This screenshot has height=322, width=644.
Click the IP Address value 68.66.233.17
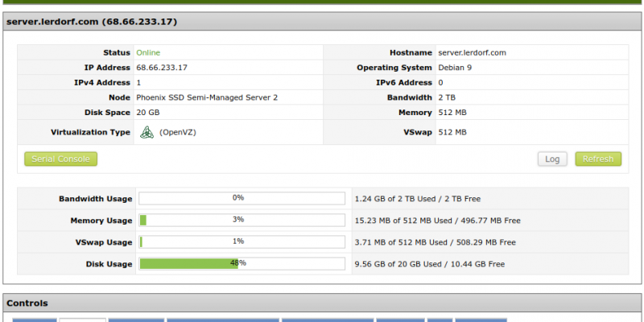(x=162, y=68)
